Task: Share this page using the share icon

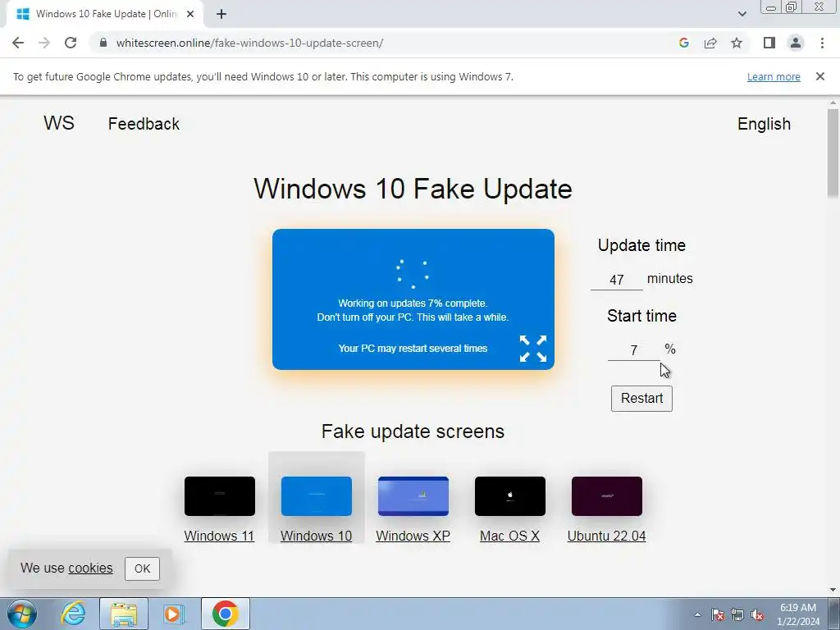Action: coord(710,43)
